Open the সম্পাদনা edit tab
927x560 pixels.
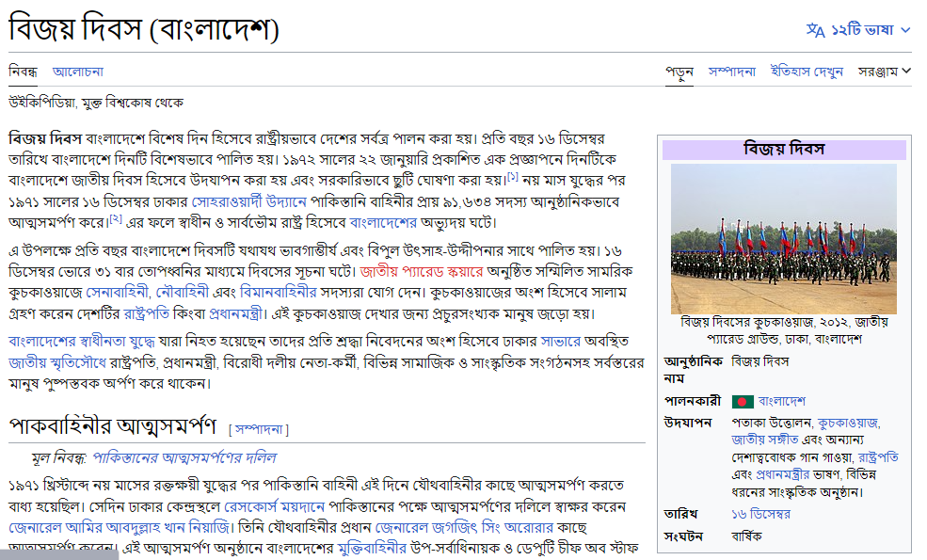pyautogui.click(x=732, y=71)
